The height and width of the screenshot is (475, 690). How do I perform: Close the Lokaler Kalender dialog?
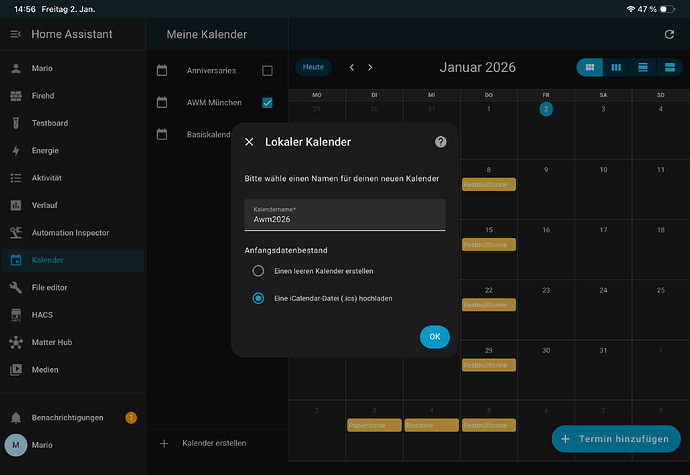(x=249, y=142)
